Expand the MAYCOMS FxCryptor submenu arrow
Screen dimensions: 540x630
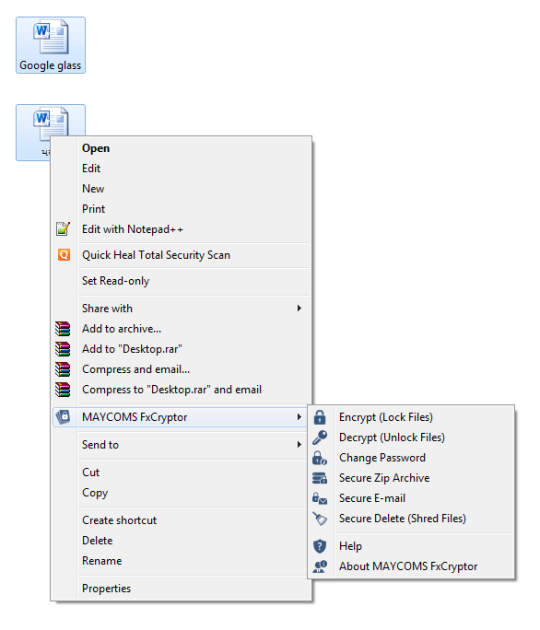(x=299, y=417)
